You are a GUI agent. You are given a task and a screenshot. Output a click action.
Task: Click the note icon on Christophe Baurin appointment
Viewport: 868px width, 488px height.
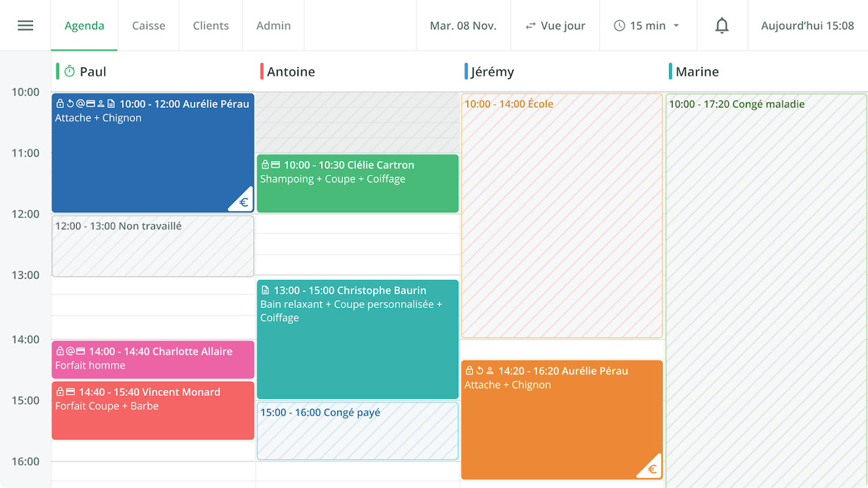[265, 291]
